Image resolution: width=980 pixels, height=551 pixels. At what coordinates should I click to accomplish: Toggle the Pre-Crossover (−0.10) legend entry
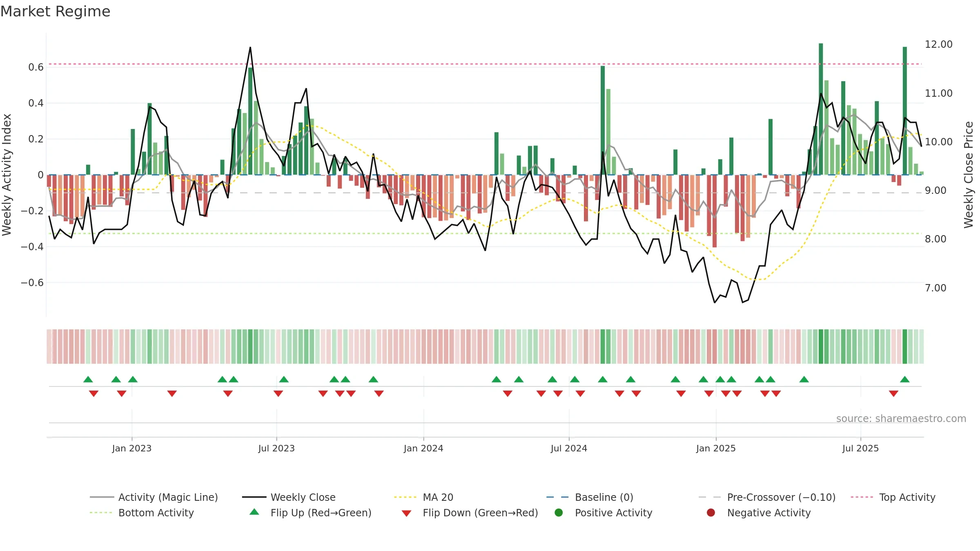point(767,497)
